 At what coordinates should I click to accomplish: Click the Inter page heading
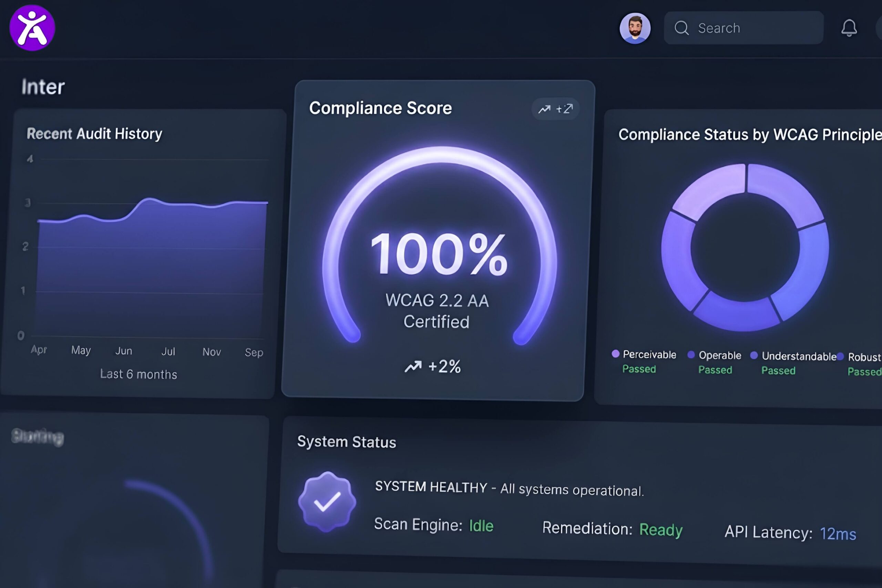point(43,87)
